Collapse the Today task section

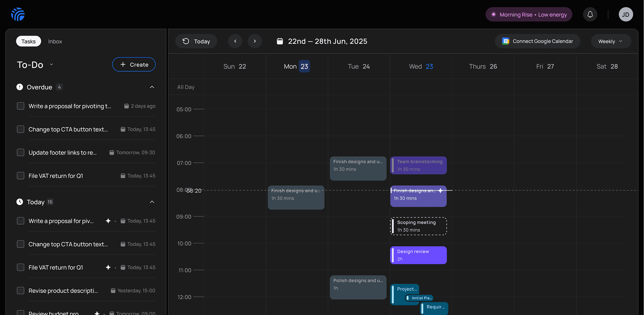tap(152, 202)
